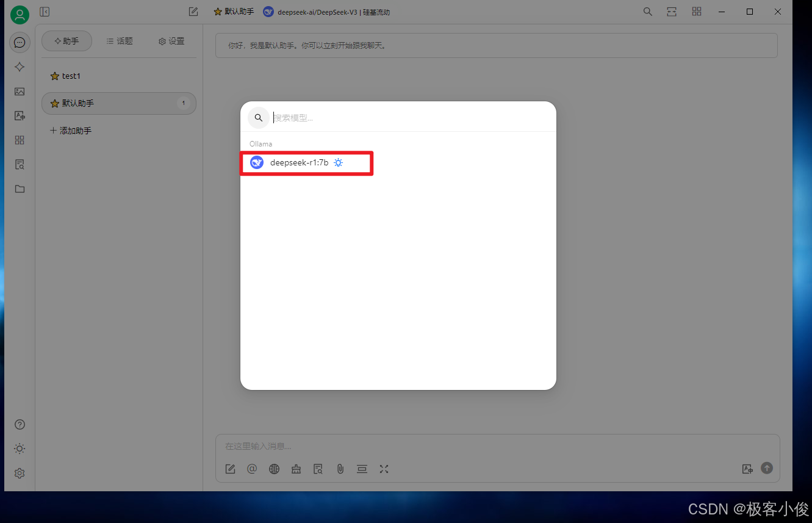Click the @ mention model icon
The width and height of the screenshot is (812, 523).
252,469
